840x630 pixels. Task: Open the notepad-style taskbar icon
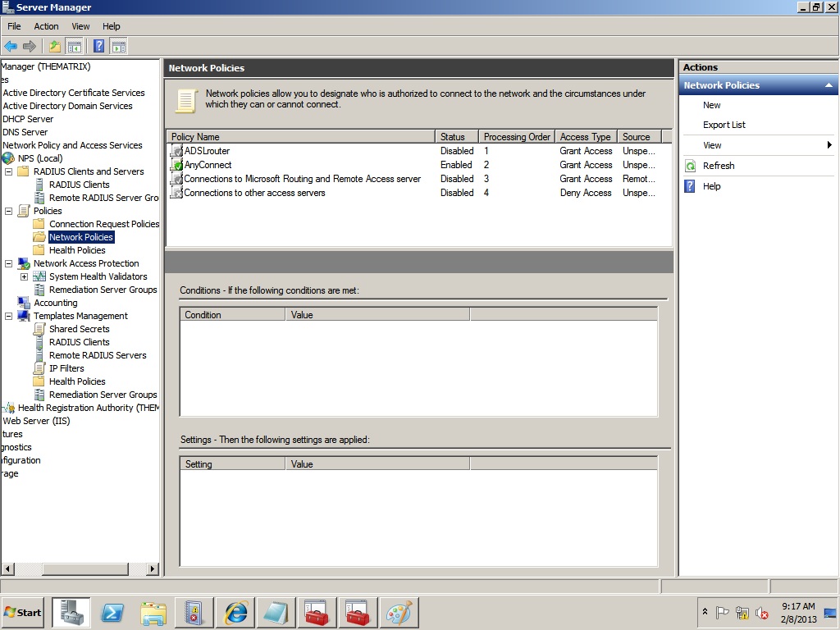276,612
